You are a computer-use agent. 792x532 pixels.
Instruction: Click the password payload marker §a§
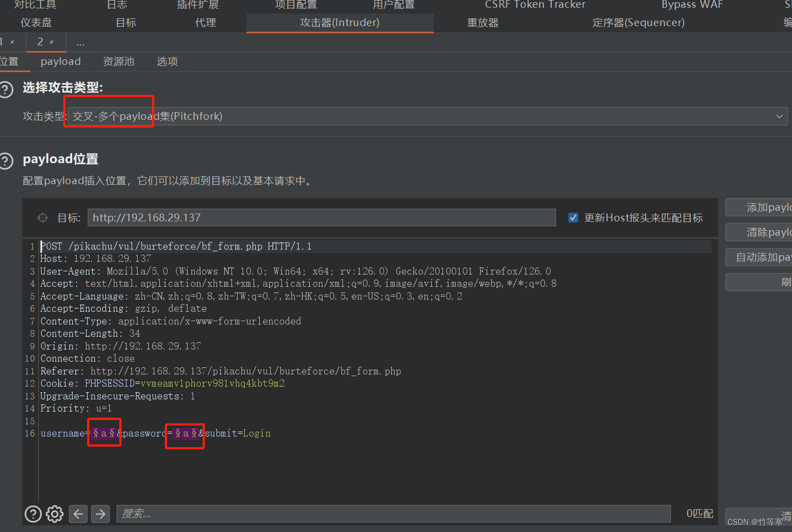point(186,433)
